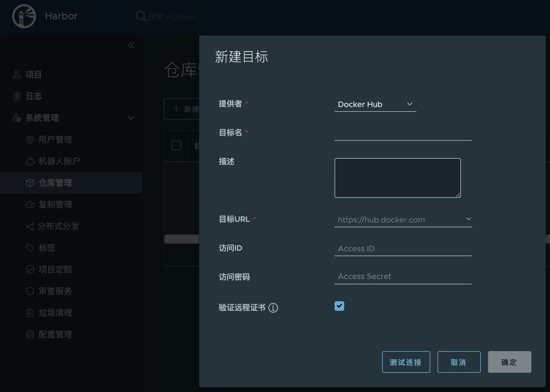This screenshot has width=550, height=392.
Task: Click the search magnifier icon
Action: tap(141, 16)
